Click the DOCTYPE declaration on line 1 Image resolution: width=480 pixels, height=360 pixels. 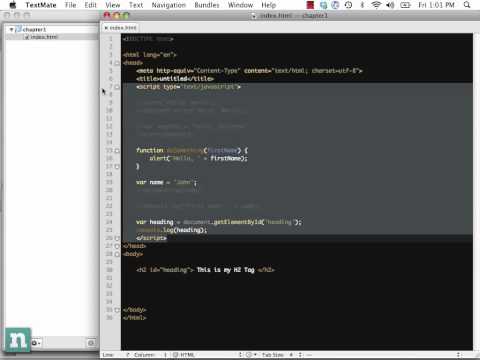[x=148, y=39]
